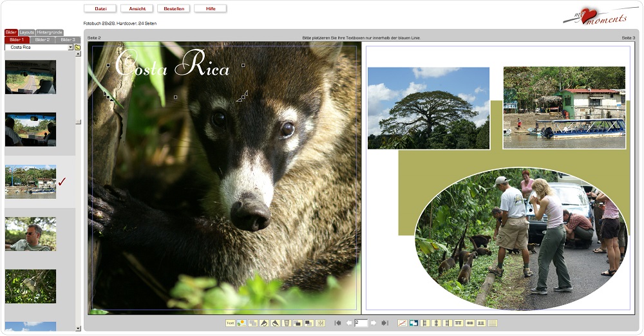The width and height of the screenshot is (644, 336).
Task: Switch to the Layouts tab
Action: (26, 32)
